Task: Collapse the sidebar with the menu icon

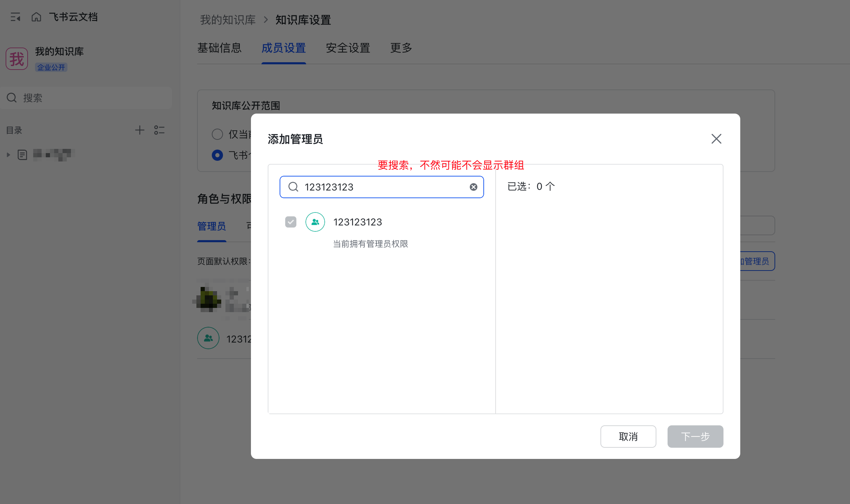Action: coord(15,17)
